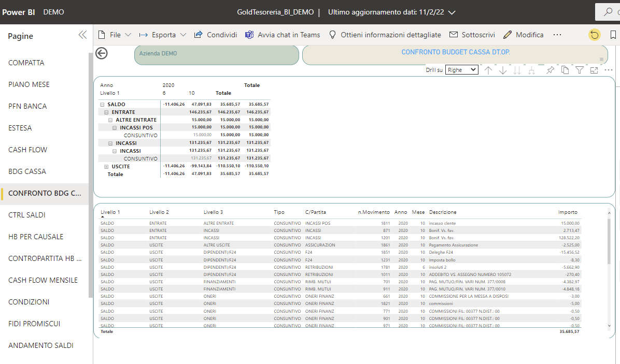Click the back arrow button
620x364 pixels.
pyautogui.click(x=102, y=53)
